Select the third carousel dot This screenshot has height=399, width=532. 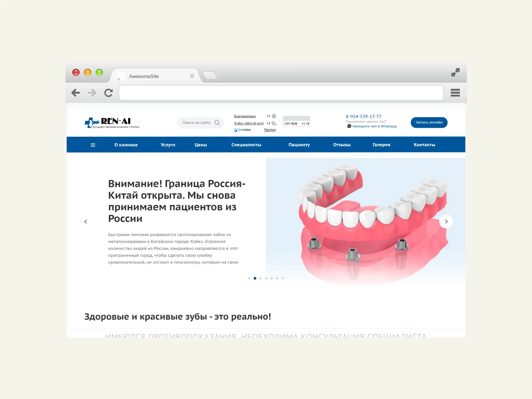coord(260,278)
